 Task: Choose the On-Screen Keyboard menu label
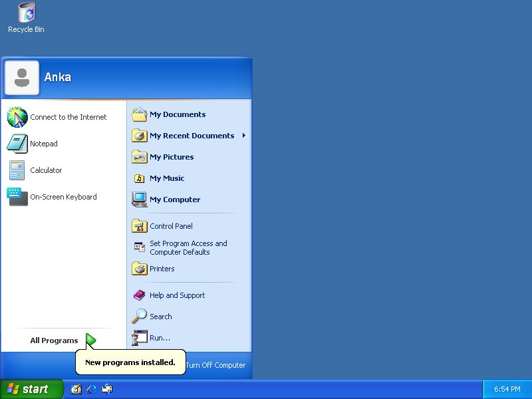click(x=63, y=197)
